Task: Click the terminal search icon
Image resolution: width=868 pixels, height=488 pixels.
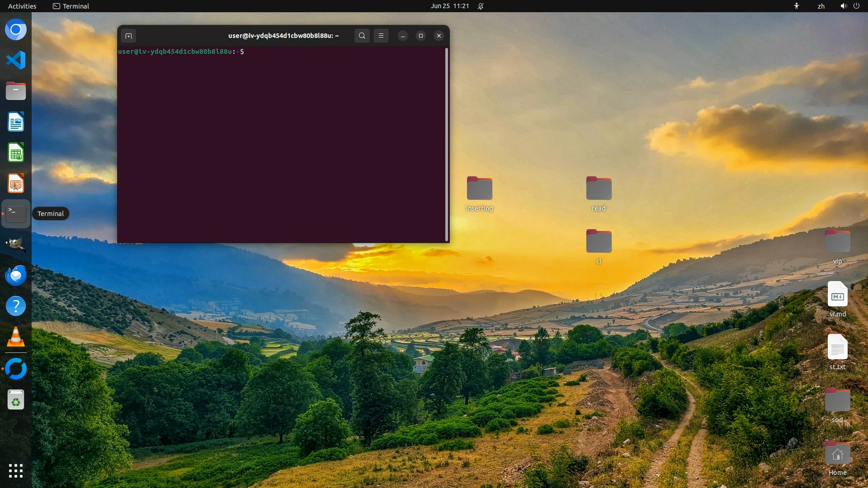Action: pos(362,36)
